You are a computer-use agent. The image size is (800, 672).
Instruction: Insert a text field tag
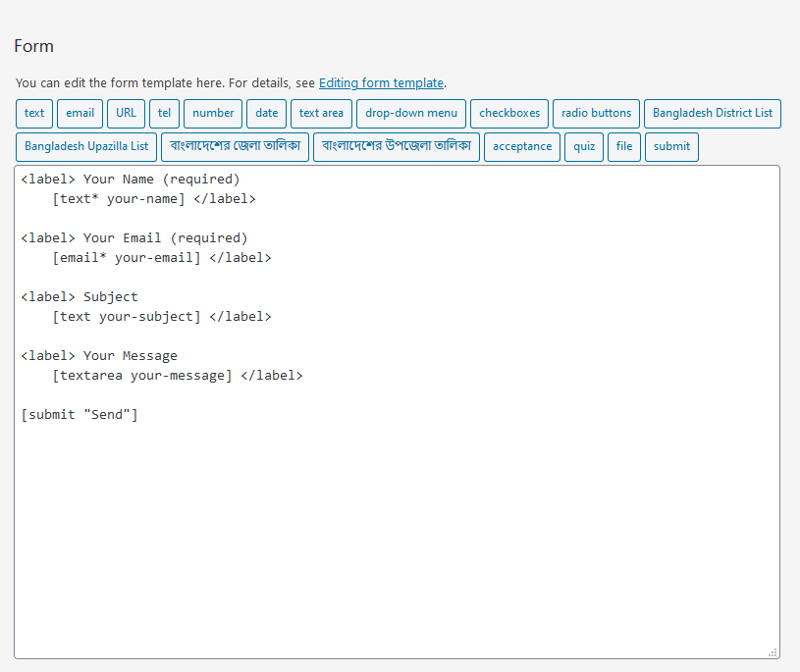pyautogui.click(x=34, y=113)
